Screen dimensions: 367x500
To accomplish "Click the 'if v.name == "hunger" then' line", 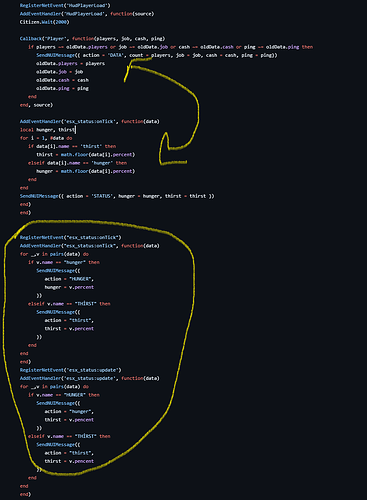I will 64,262.
